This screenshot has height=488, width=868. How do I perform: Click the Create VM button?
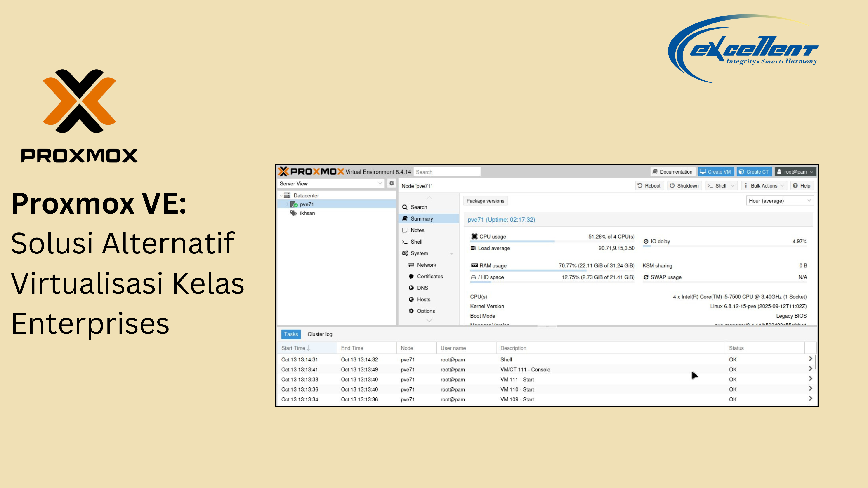[x=716, y=172]
